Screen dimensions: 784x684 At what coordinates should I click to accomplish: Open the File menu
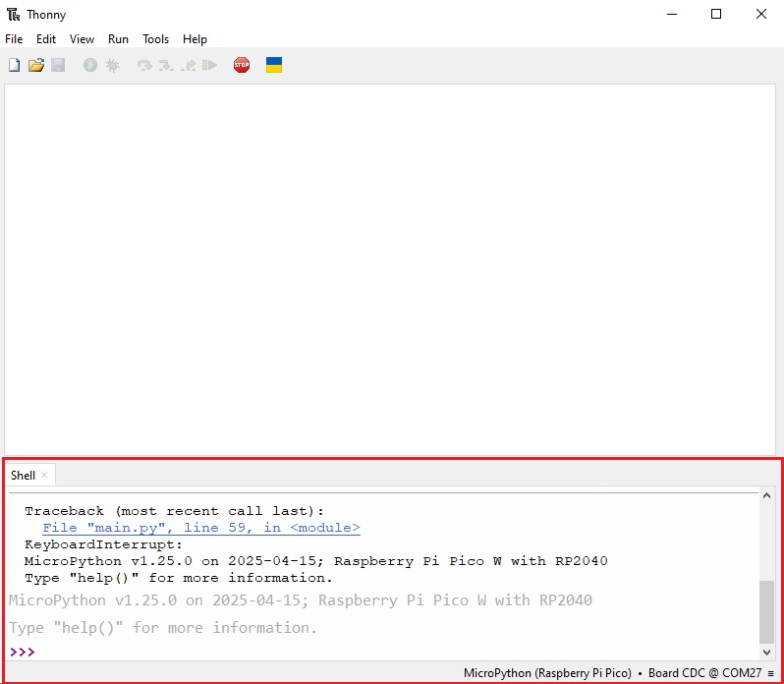click(x=14, y=39)
